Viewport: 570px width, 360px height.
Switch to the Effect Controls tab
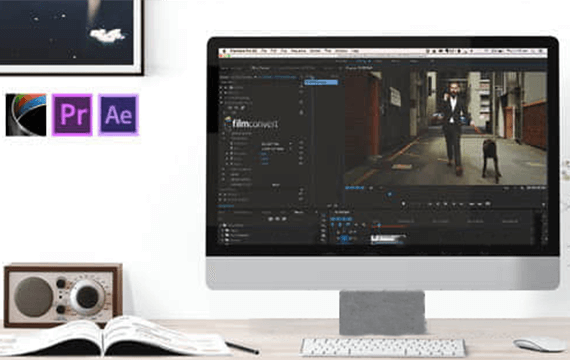pos(261,68)
